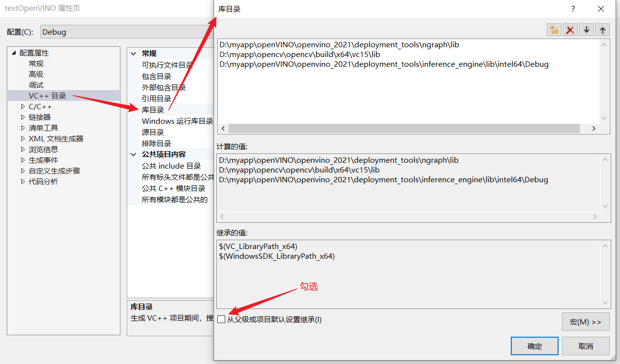This screenshot has width=620, height=364.
Task: Click $(WindowsSDK_LibraryPath_x64) in inherited values
Action: [277, 256]
